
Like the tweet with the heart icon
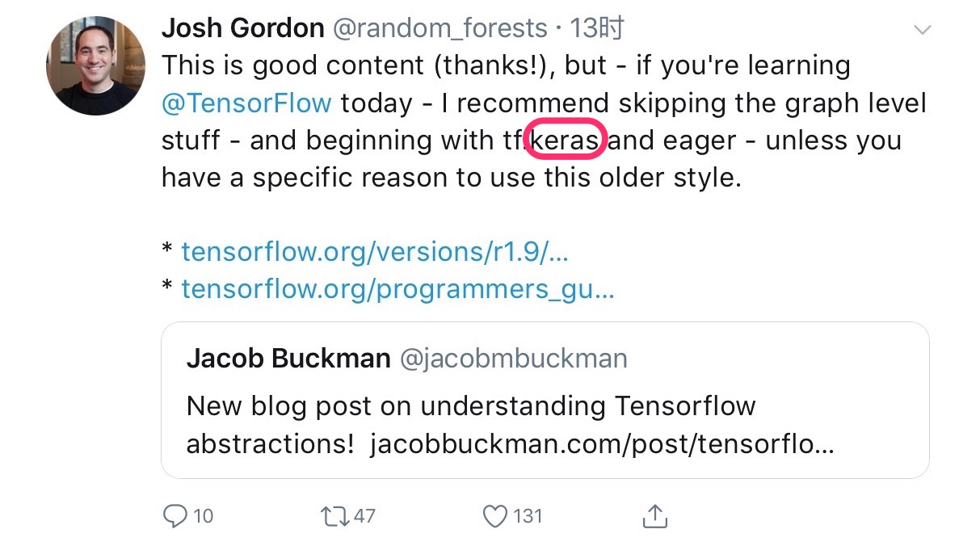point(494,515)
